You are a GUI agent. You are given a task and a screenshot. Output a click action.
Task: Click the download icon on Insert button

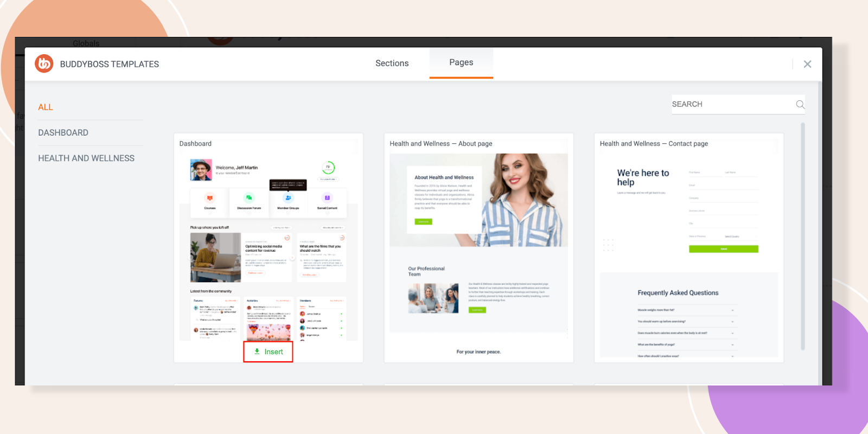257,352
